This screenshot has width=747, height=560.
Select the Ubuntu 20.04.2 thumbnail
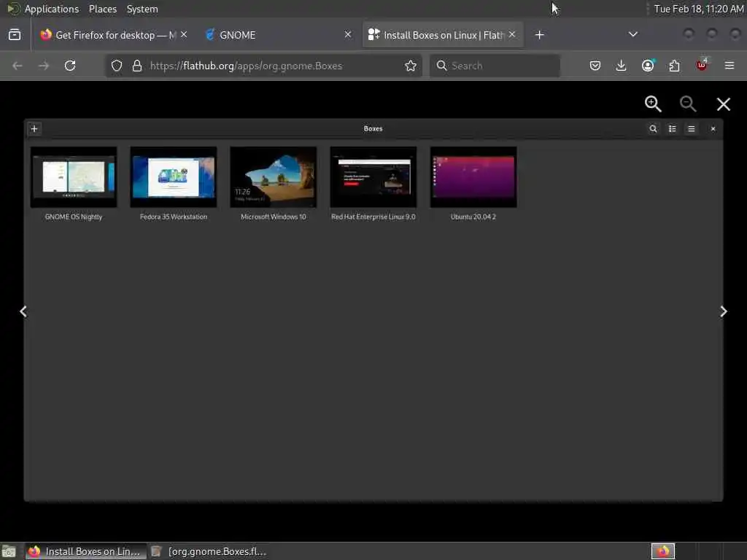[473, 176]
